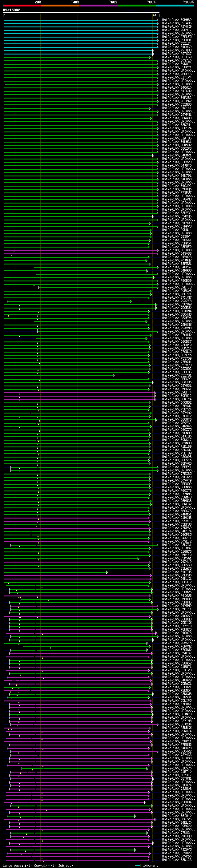The image size is (197, 868).
Task: Click hit label UniRef100_Q8TUN1
Action: click(177, 779)
